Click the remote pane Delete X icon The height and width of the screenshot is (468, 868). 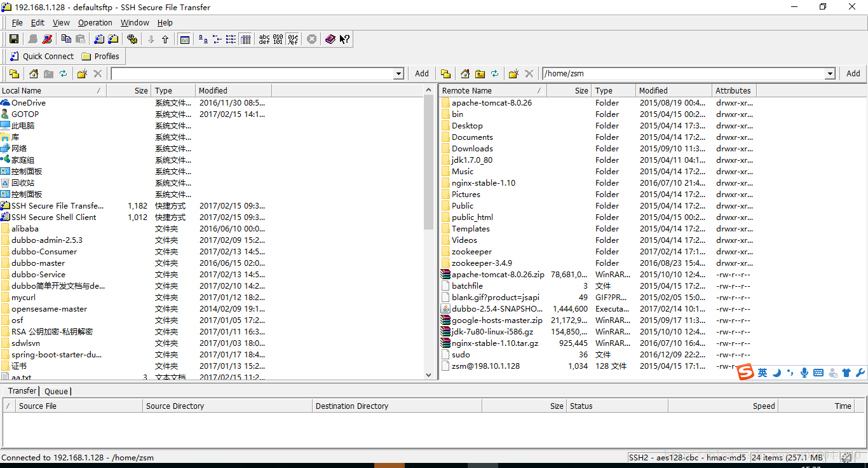point(529,74)
